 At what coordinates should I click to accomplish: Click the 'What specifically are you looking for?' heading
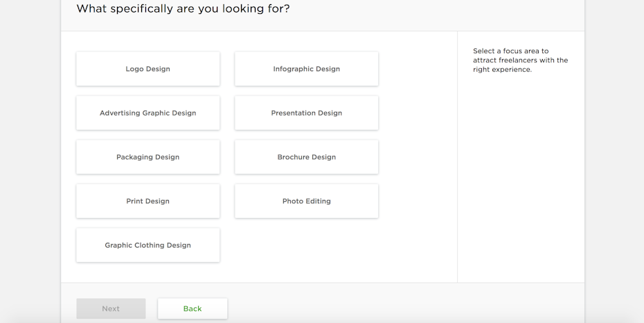point(183,9)
